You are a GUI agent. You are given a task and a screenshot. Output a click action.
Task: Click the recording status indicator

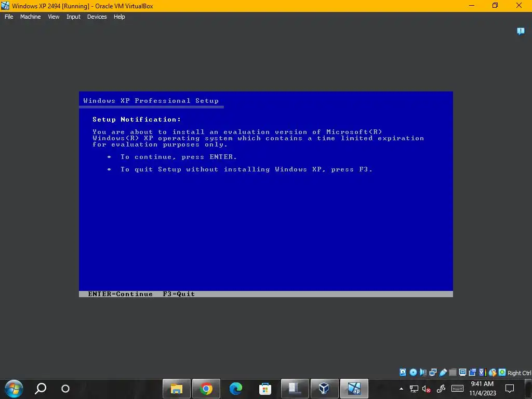point(472,372)
